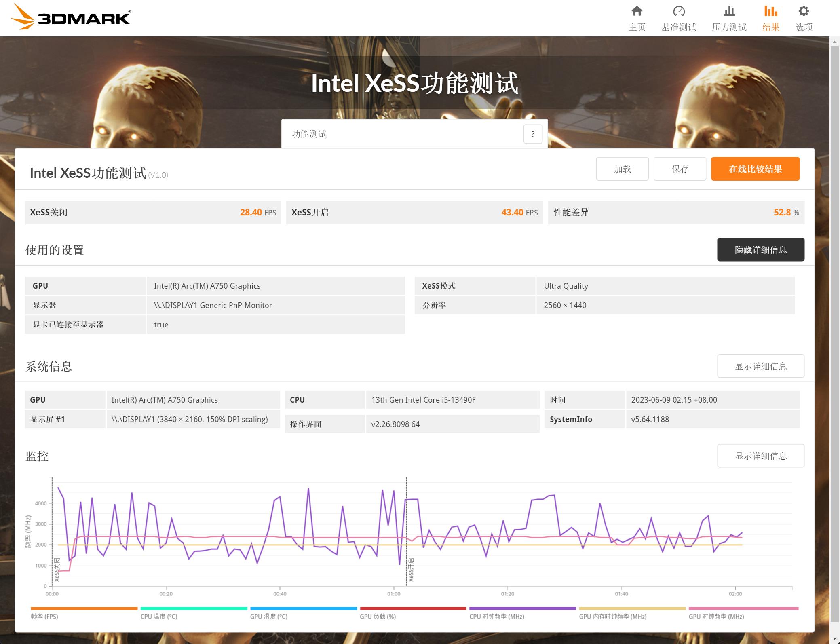Click the orange 在线比较结果 button
Viewport: 840px width, 644px height.
[755, 169]
